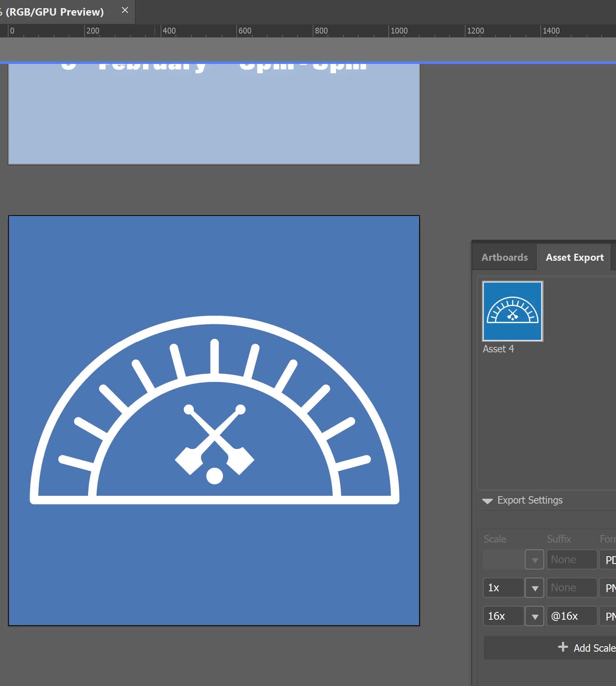Select the Asset 4 thumbnail
This screenshot has width=616, height=686.
(x=512, y=311)
